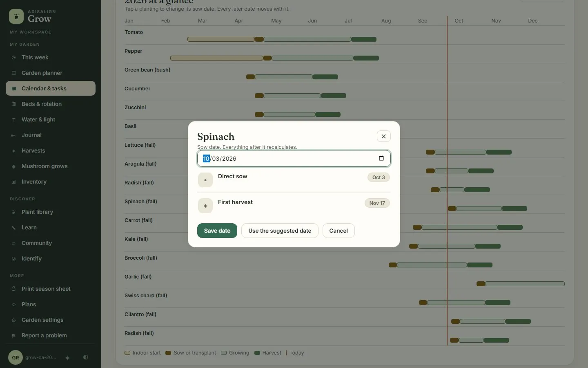Click the Zucchini harvest bar in the timeline
The image size is (588, 368).
(327, 114)
